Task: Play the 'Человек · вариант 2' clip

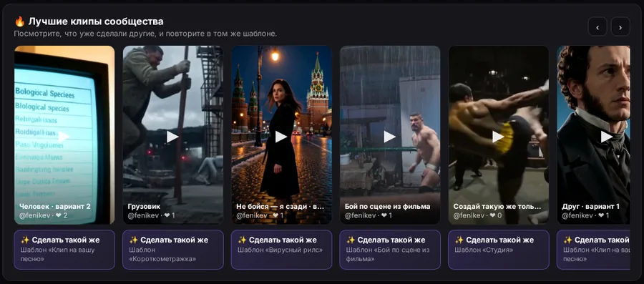Action: coord(64,137)
